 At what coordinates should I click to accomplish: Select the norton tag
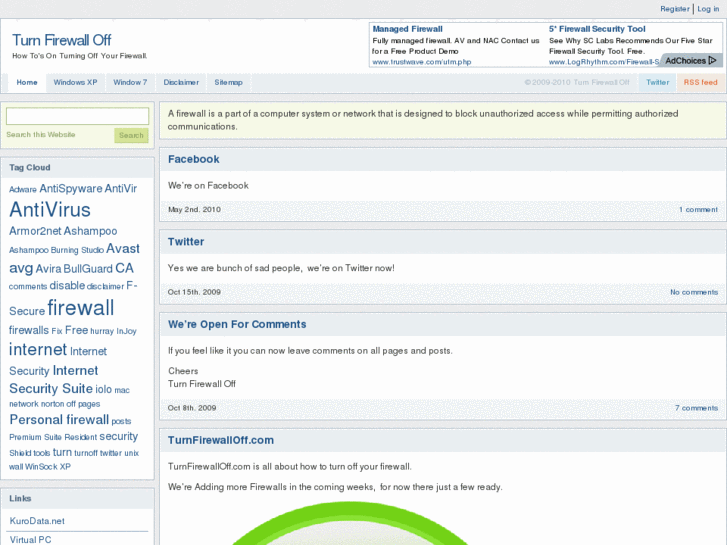pos(52,404)
